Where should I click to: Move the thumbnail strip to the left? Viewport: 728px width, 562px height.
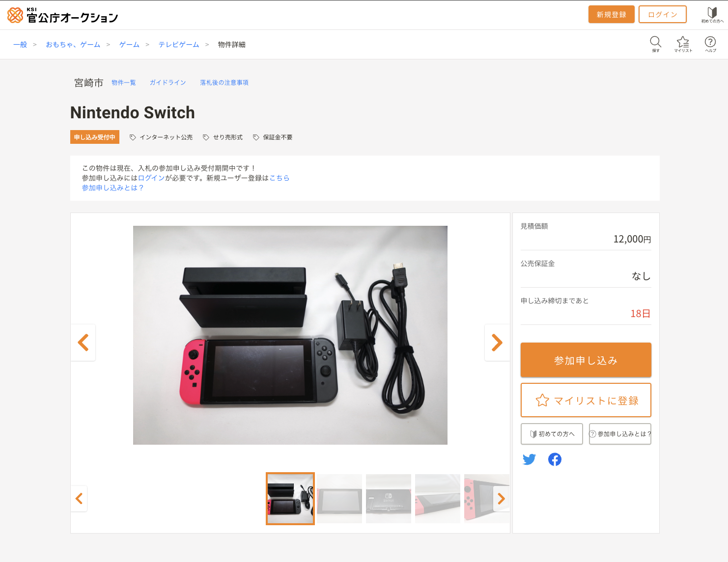79,499
